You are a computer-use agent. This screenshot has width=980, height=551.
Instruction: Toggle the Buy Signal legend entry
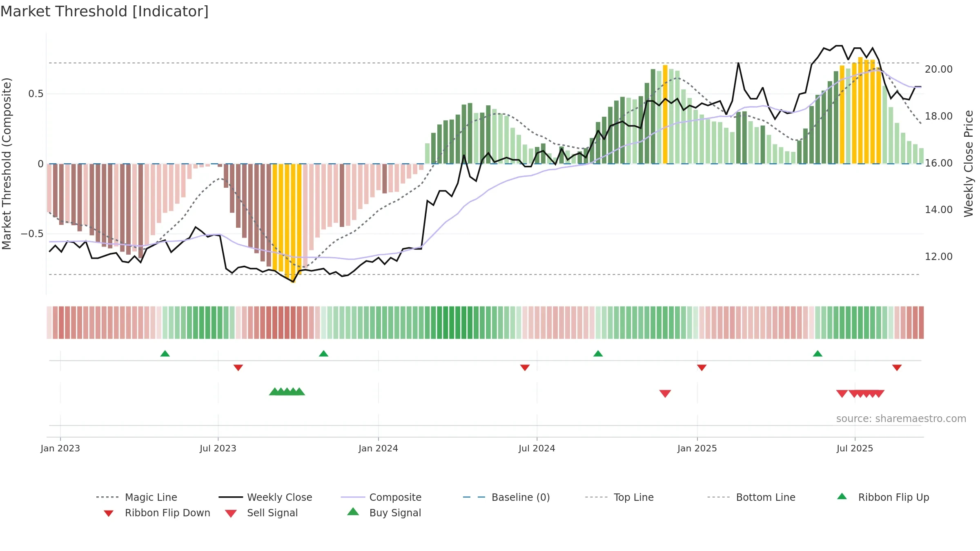point(384,513)
